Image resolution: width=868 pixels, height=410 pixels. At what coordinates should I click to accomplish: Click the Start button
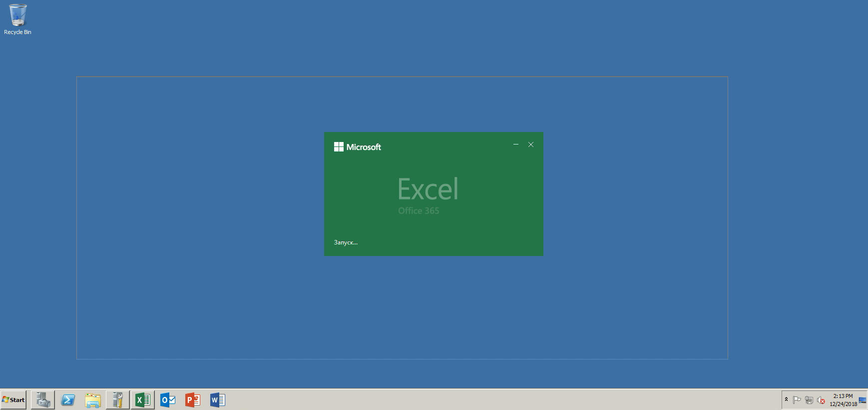13,400
